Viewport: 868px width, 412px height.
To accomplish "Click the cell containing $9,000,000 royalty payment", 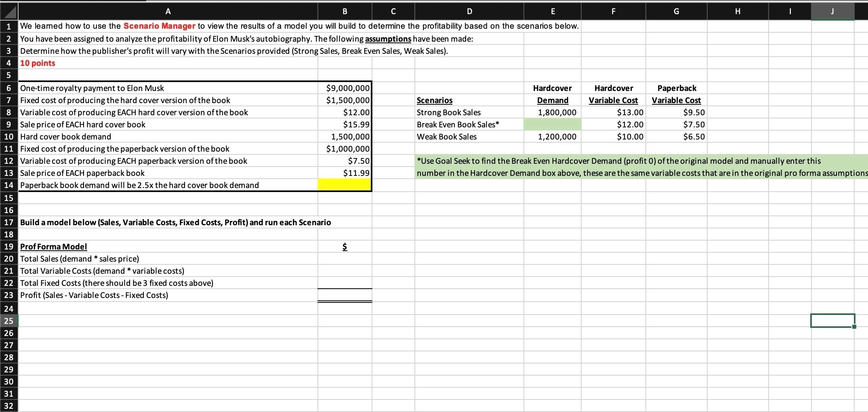I will (344, 88).
